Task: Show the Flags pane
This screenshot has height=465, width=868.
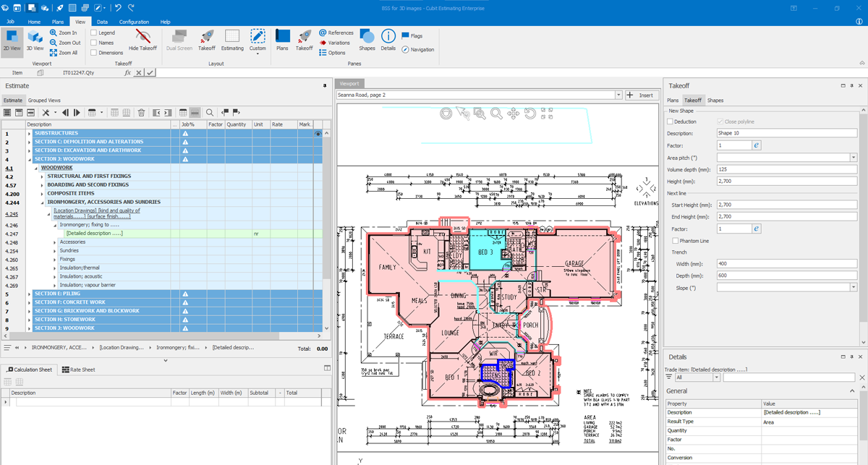Action: coord(412,35)
